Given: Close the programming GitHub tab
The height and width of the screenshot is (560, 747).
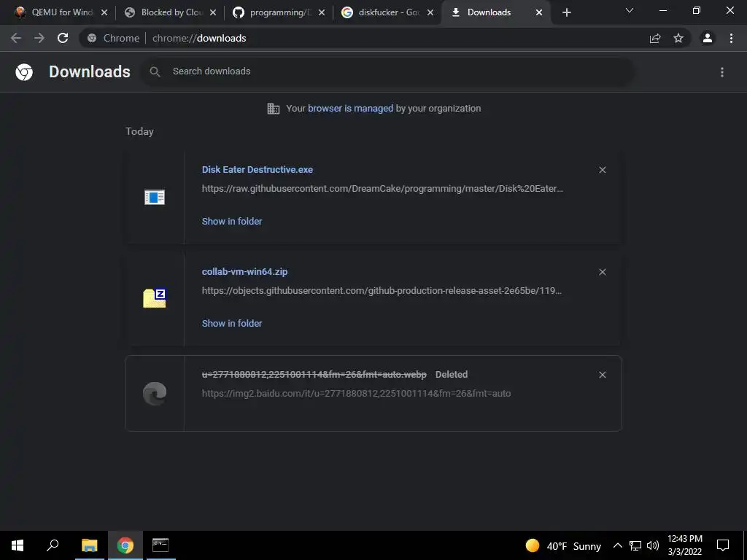Looking at the screenshot, I should [x=322, y=12].
